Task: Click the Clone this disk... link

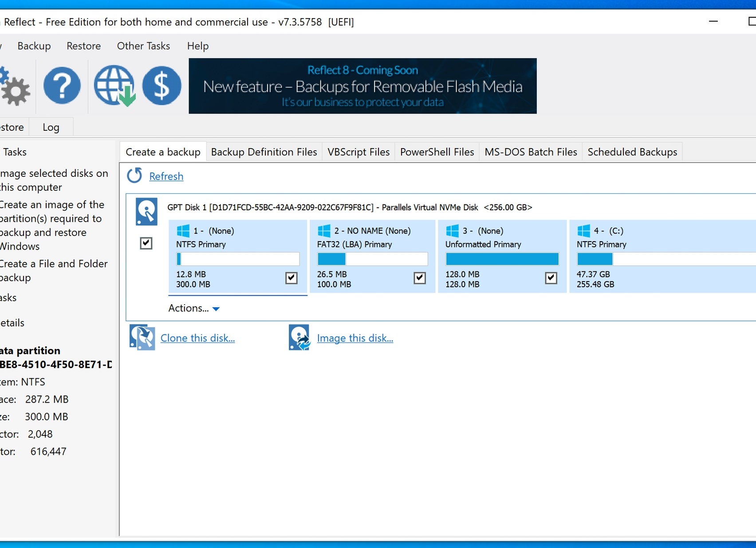Action: pos(197,338)
